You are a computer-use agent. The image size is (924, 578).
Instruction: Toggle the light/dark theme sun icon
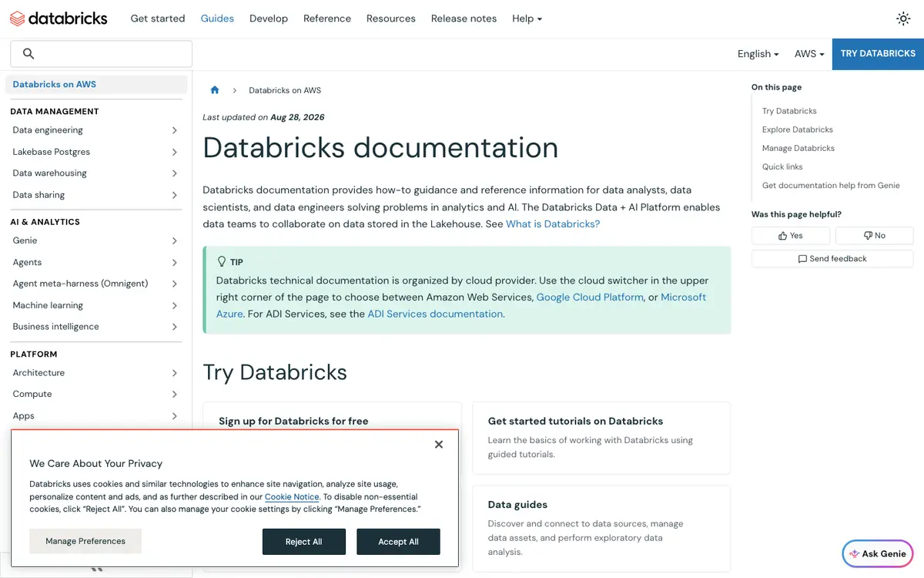pos(903,18)
